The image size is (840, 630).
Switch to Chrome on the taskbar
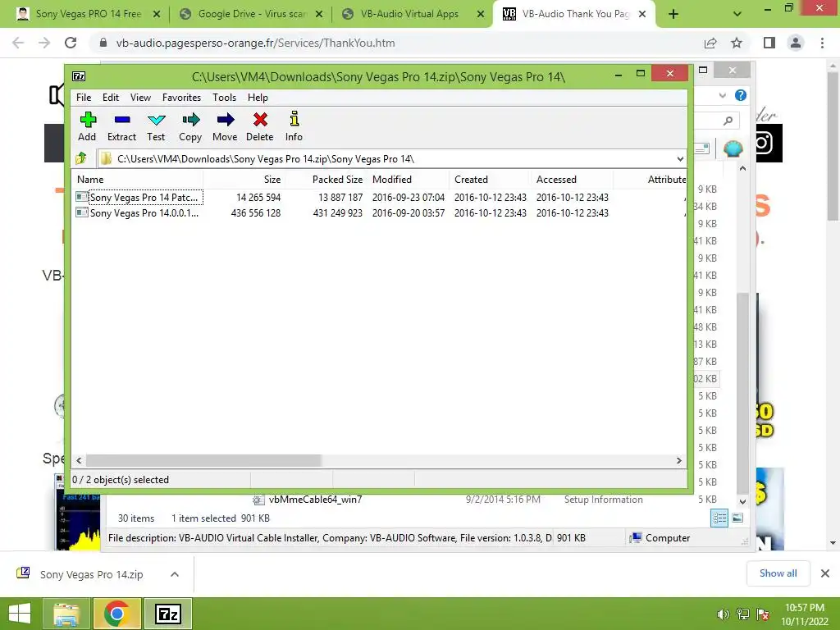point(117,614)
